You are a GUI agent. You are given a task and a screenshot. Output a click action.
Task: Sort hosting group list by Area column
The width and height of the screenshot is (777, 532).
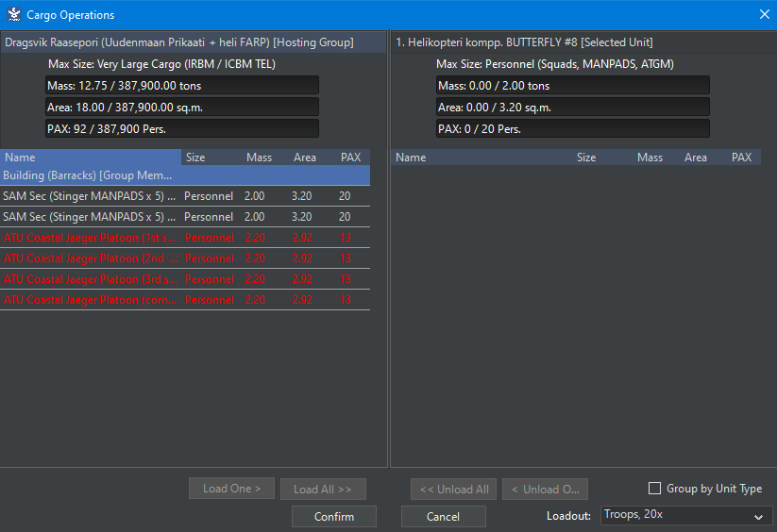tap(312, 157)
